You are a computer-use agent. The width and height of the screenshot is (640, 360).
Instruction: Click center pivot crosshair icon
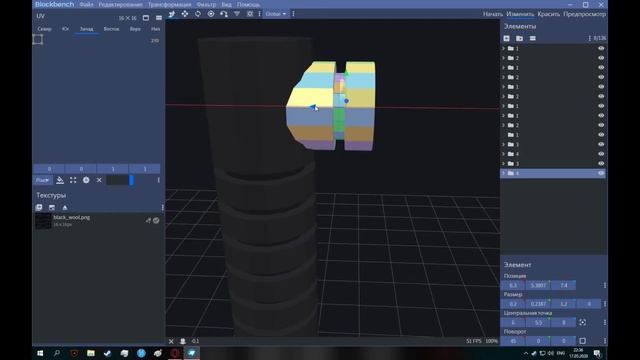(x=582, y=322)
